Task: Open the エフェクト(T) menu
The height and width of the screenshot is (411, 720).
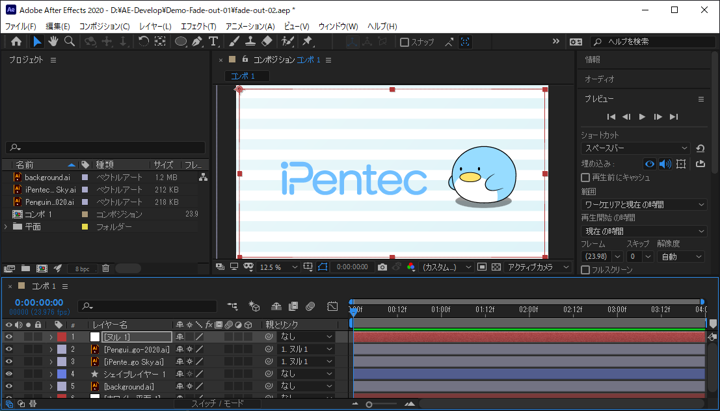Action: [x=198, y=26]
